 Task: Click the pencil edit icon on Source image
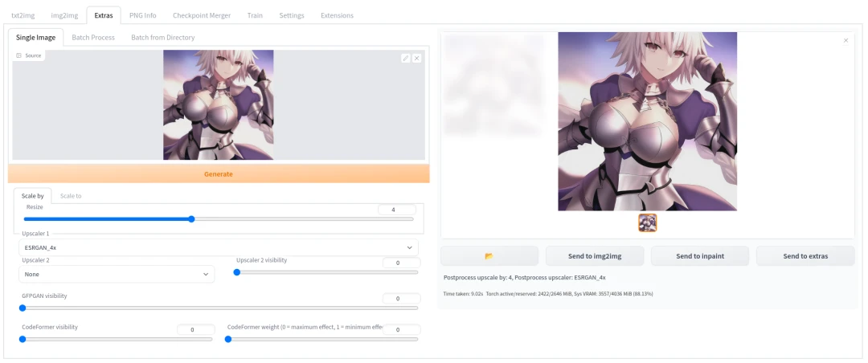(x=406, y=58)
